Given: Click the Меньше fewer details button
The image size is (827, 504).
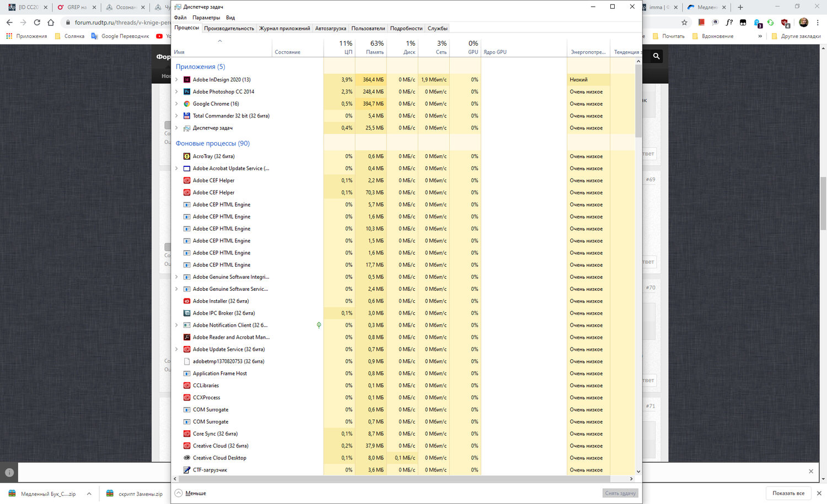Looking at the screenshot, I should (x=190, y=494).
